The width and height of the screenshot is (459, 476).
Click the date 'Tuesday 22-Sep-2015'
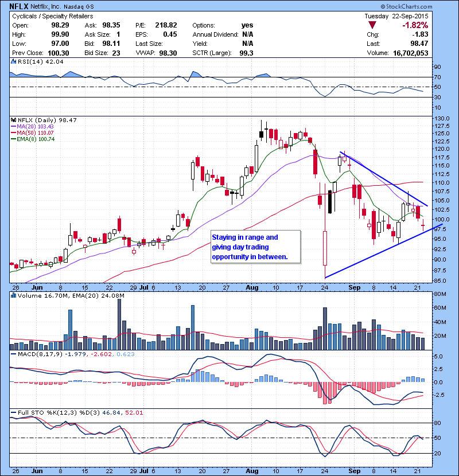(x=396, y=17)
